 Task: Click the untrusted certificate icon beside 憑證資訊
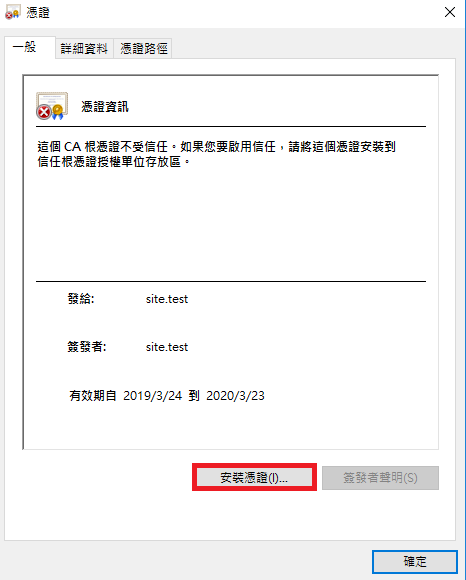52,106
